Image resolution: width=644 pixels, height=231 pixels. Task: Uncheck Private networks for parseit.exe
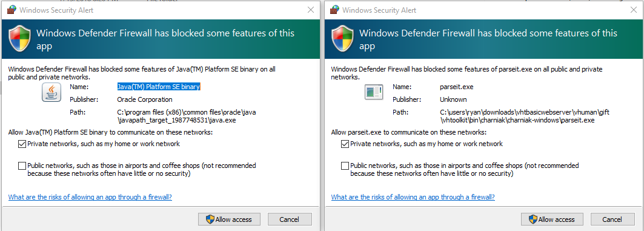[345, 144]
